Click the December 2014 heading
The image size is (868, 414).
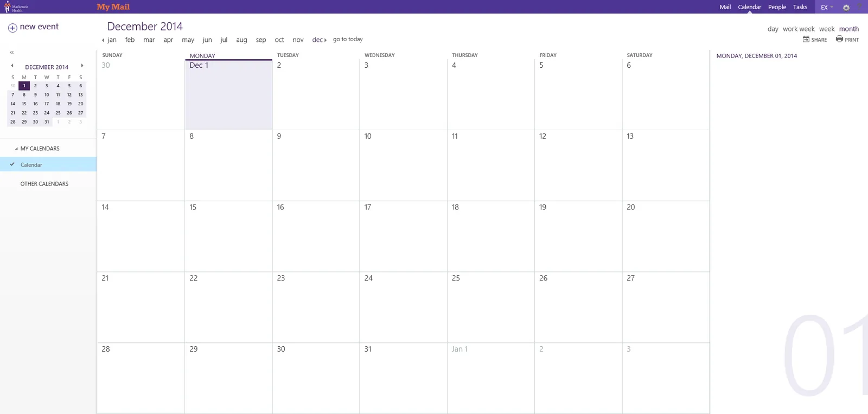point(145,26)
